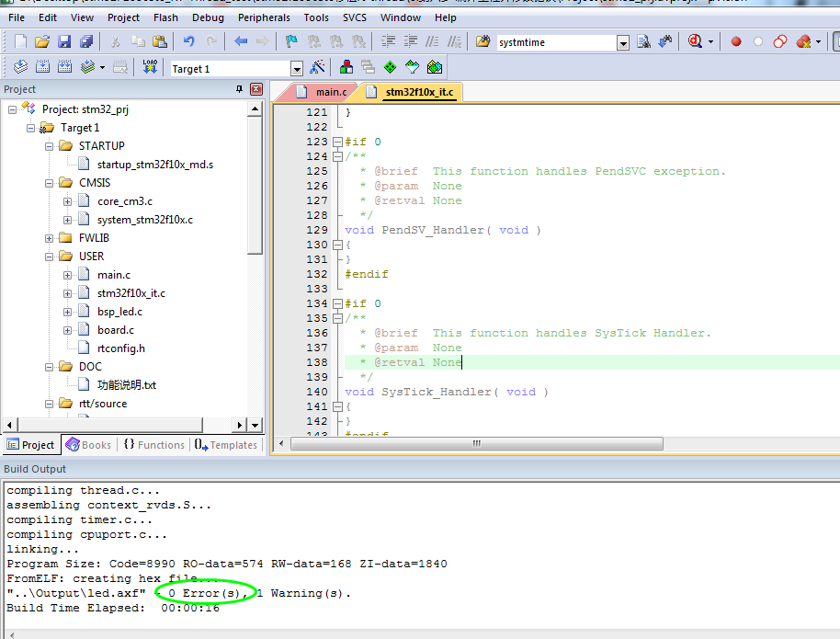This screenshot has height=639, width=840.
Task: Collapse the CMSIS folder
Action: pyautogui.click(x=49, y=183)
